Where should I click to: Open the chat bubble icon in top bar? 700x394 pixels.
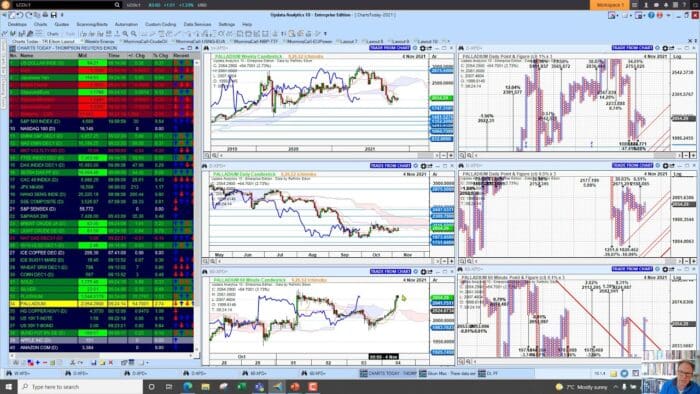coord(656,5)
